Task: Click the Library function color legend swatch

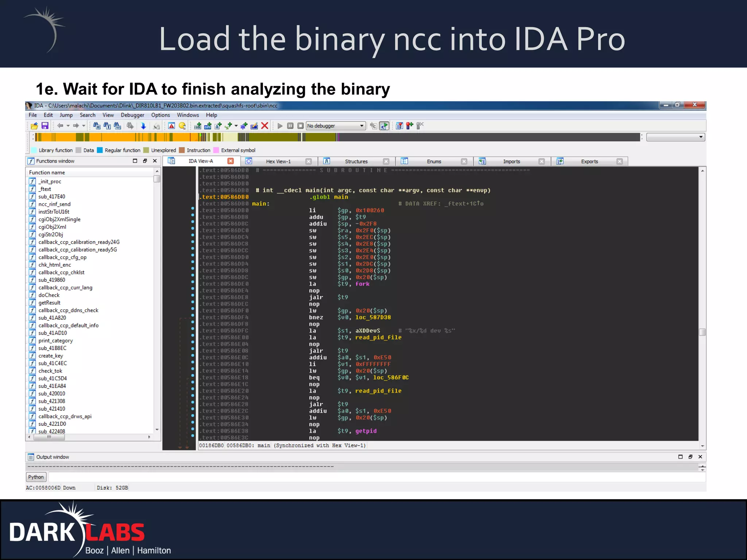Action: tap(34, 150)
